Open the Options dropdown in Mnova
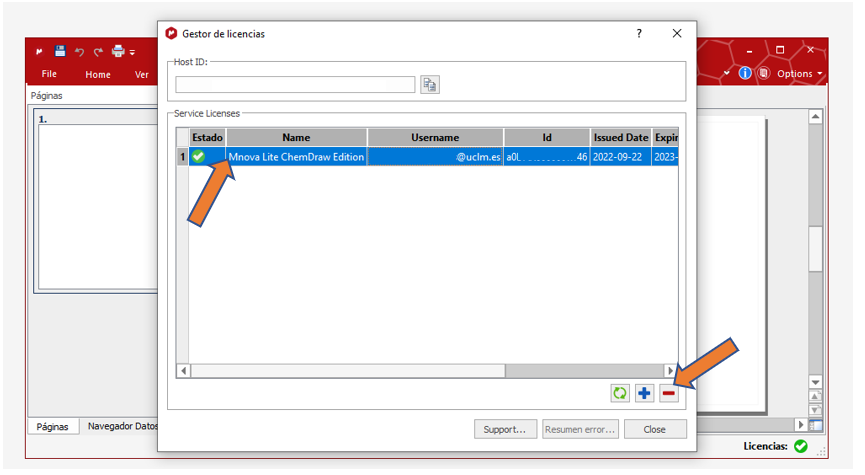The height and width of the screenshot is (475, 865). point(799,73)
